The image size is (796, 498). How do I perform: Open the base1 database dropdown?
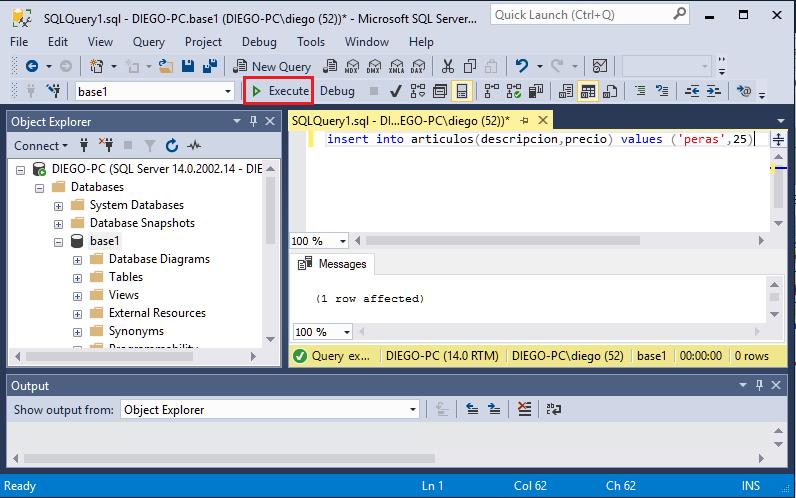point(228,92)
